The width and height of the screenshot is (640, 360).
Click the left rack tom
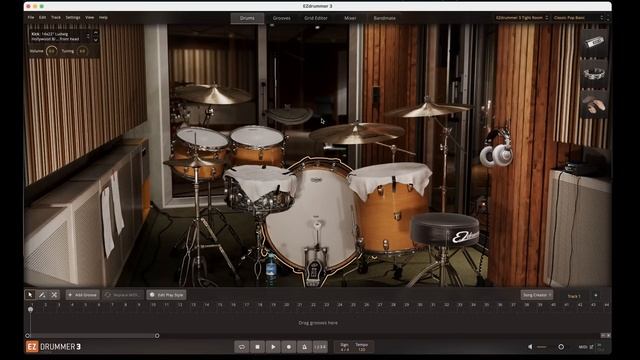tap(200, 152)
